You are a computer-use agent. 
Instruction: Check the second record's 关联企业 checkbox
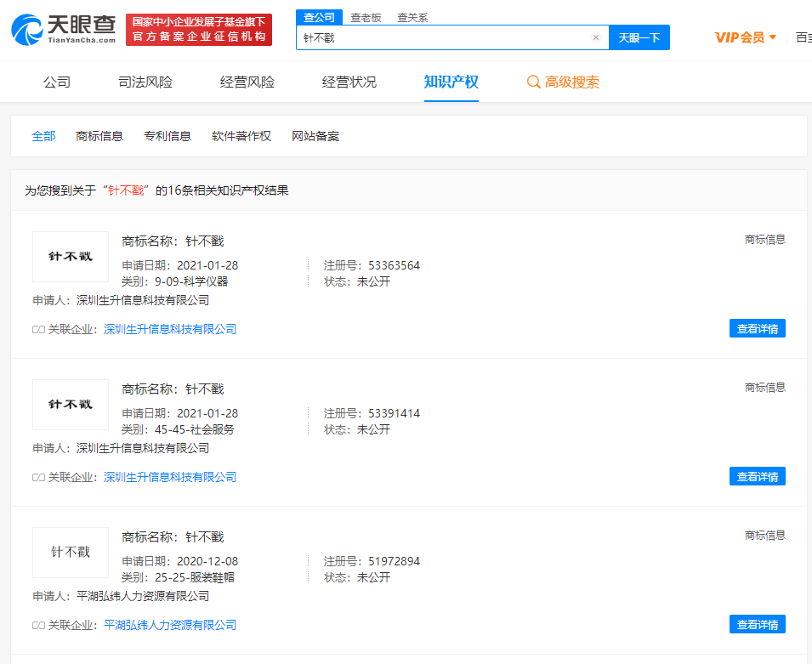pos(37,476)
